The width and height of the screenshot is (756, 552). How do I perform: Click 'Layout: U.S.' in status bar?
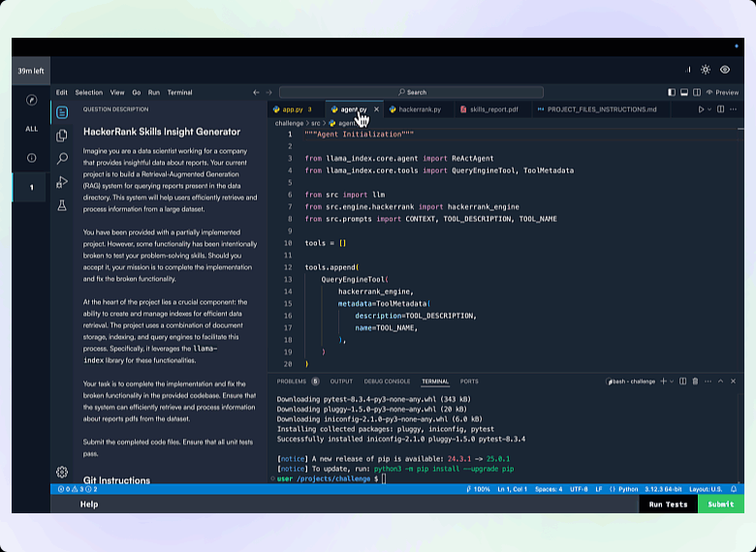[706, 489]
